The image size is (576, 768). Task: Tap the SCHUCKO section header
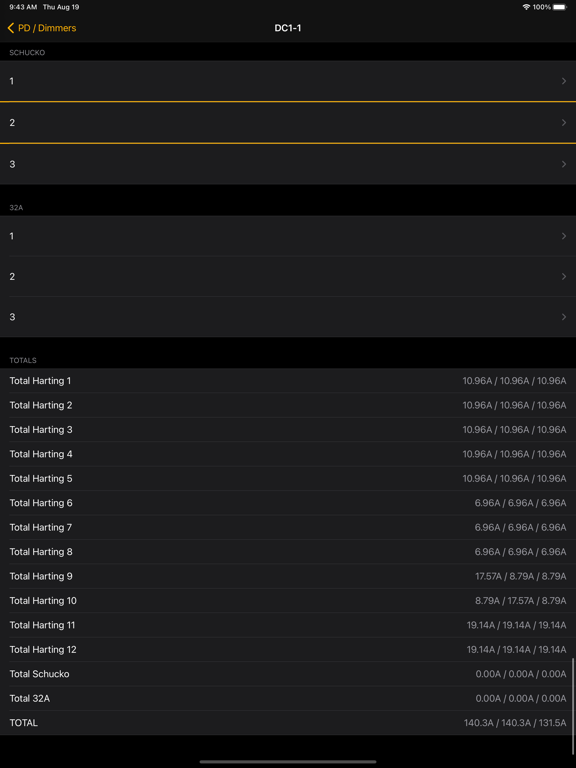pos(27,53)
